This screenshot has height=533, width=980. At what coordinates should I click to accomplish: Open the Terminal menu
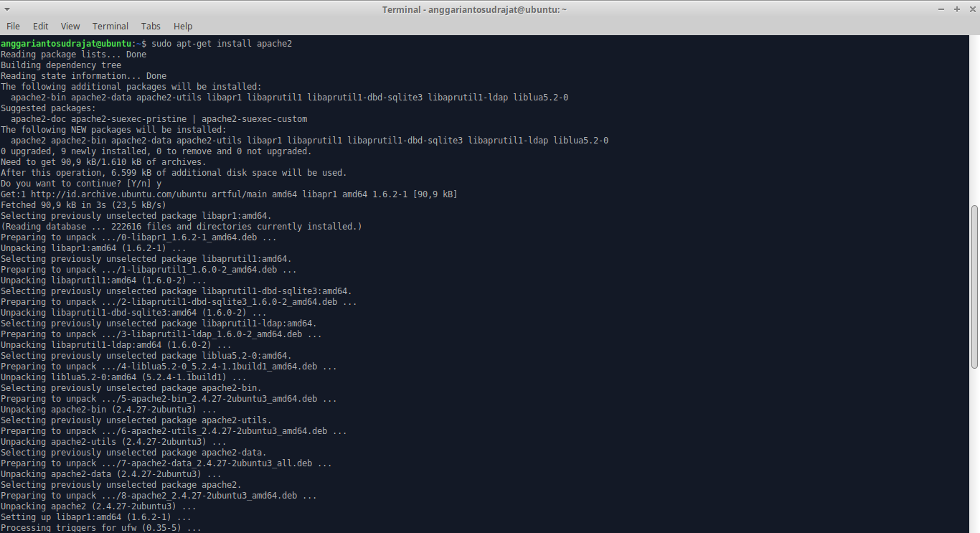tap(110, 26)
